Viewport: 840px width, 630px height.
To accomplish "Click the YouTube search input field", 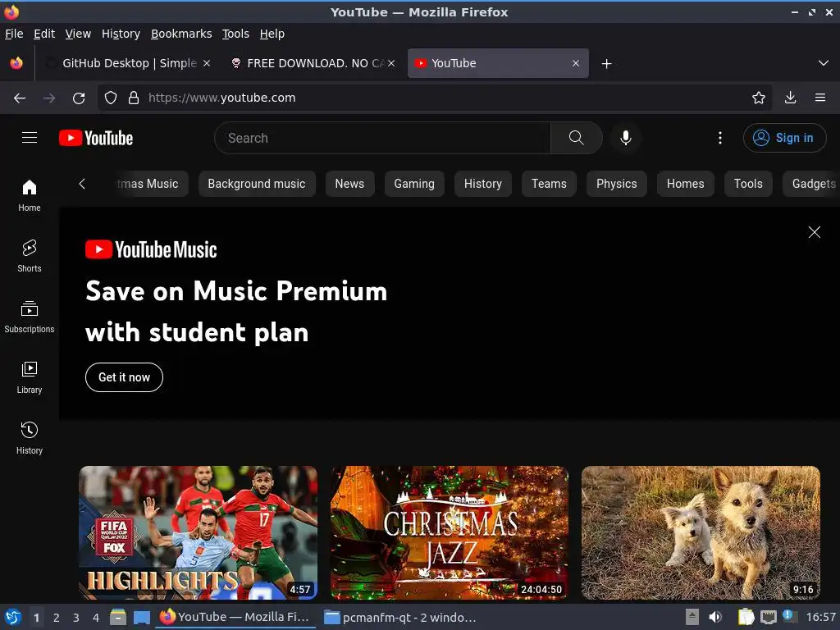I will [x=382, y=138].
